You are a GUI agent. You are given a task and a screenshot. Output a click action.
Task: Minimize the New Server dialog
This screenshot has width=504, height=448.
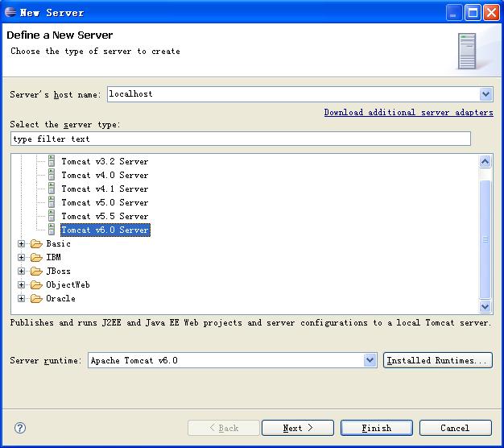453,13
